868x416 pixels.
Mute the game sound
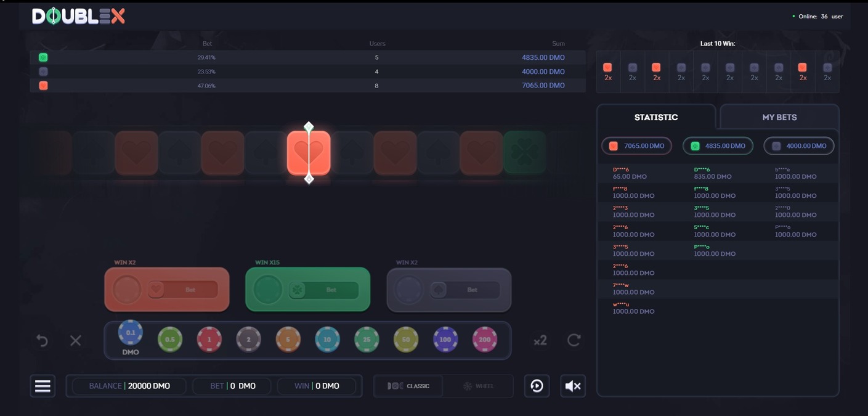coord(572,385)
